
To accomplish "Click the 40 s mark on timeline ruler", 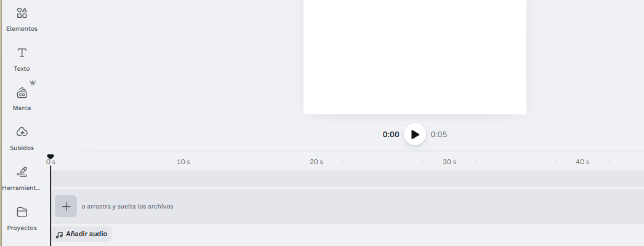I will coord(582,162).
